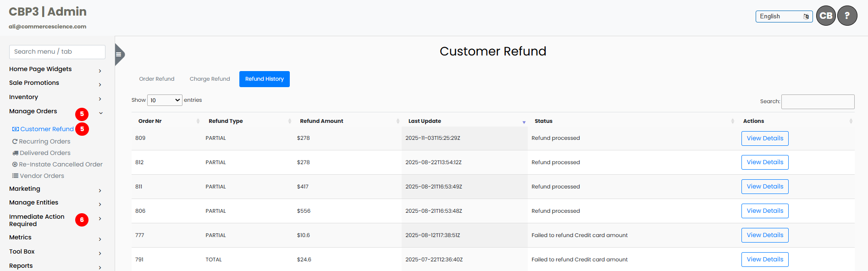Switch to the Order Refund tab
This screenshot has width=868, height=271.
pyautogui.click(x=157, y=79)
